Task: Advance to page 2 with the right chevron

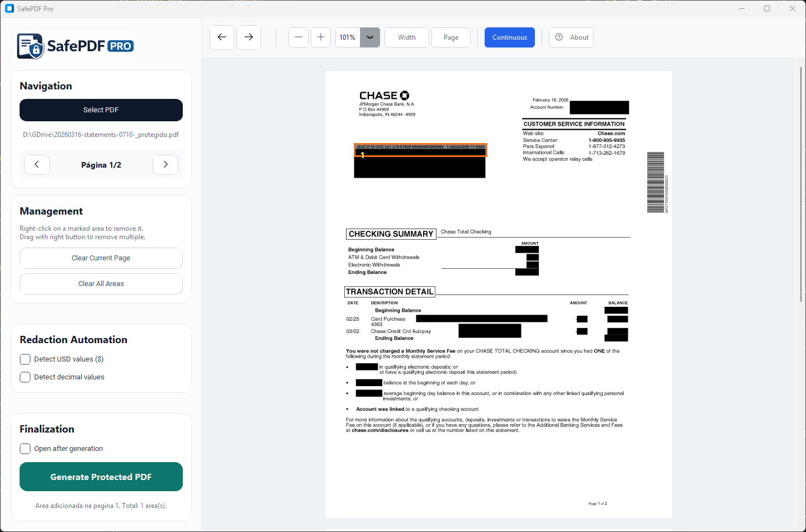Action: pos(165,164)
